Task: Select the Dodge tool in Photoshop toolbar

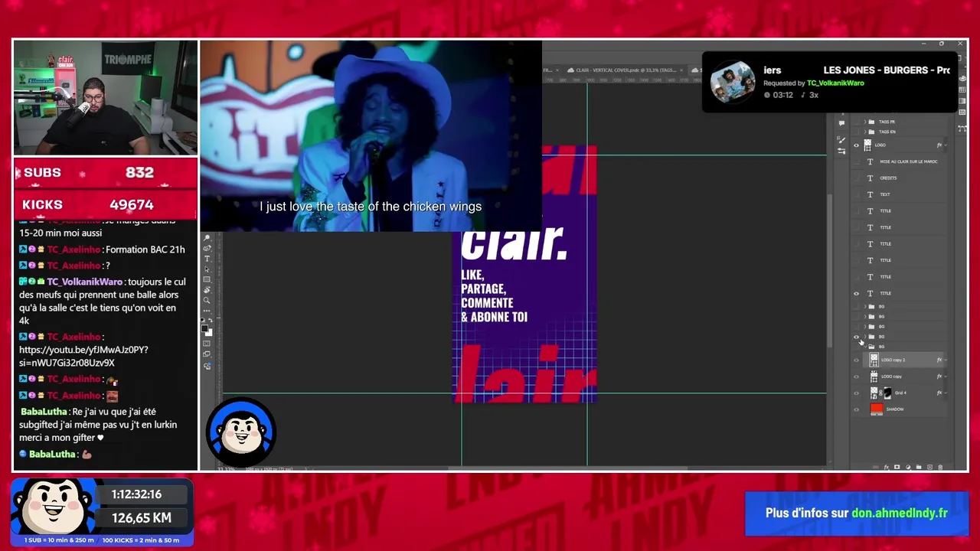Action: coord(207,237)
